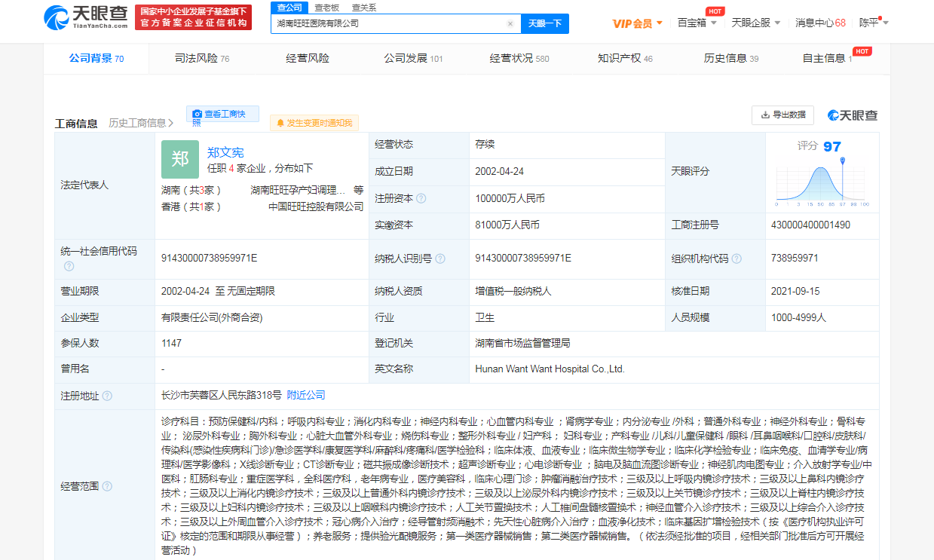Click help icon next to 经营范围

pos(107,486)
